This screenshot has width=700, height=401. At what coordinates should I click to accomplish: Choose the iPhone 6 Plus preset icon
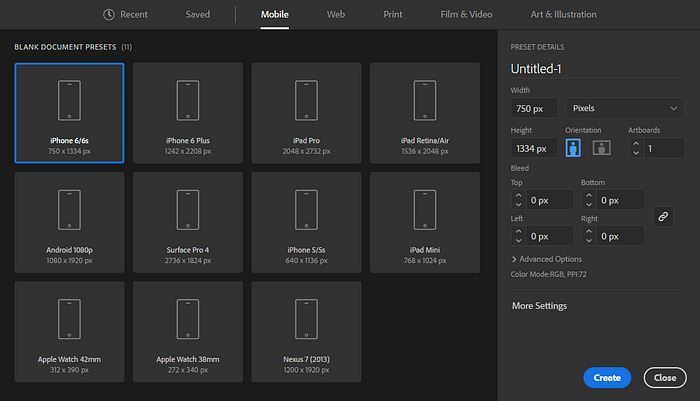pyautogui.click(x=188, y=100)
